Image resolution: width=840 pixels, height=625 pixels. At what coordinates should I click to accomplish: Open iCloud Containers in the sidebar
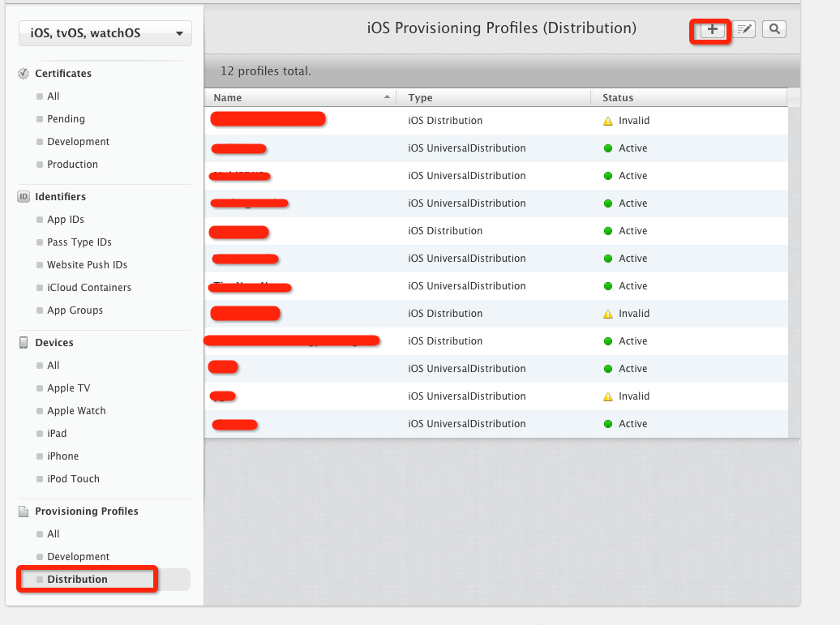pos(89,288)
